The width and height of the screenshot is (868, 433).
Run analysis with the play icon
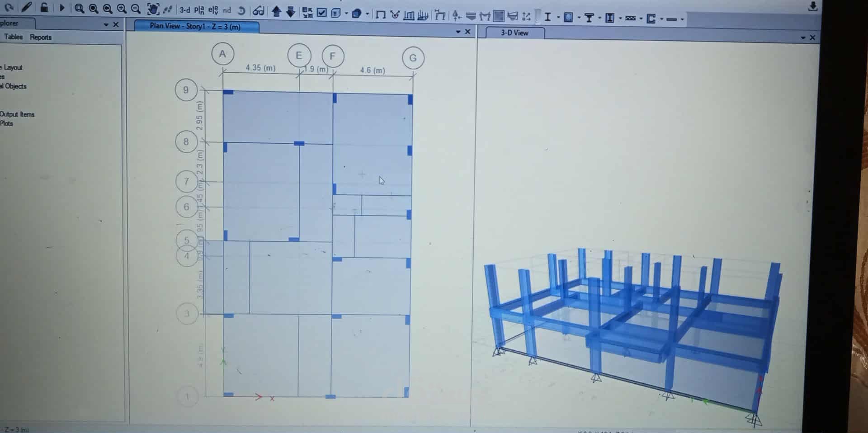pos(62,8)
